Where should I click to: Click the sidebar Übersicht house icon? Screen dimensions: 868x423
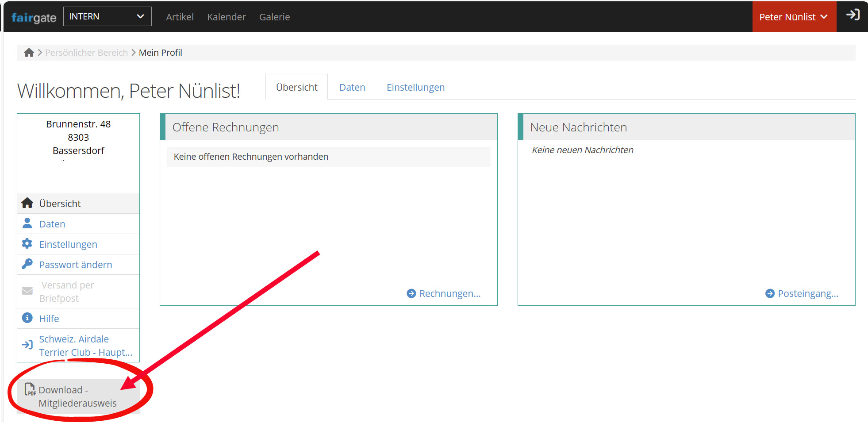click(x=27, y=203)
